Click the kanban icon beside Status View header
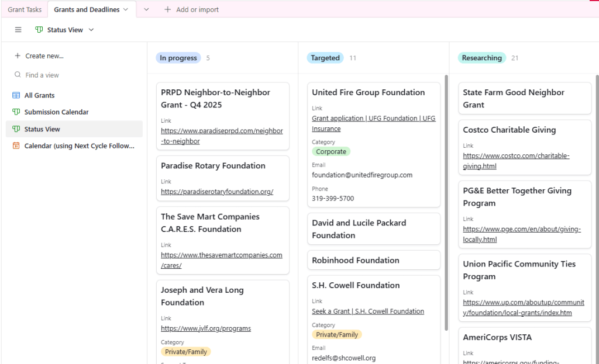 pyautogui.click(x=39, y=30)
